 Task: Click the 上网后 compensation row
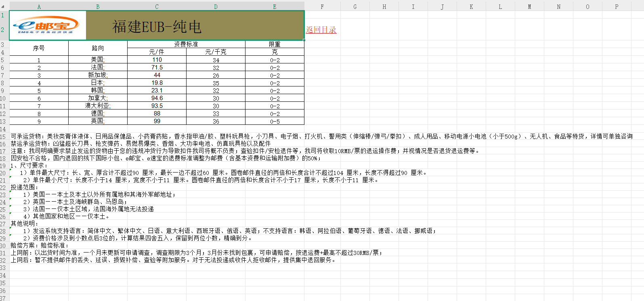pos(173,260)
